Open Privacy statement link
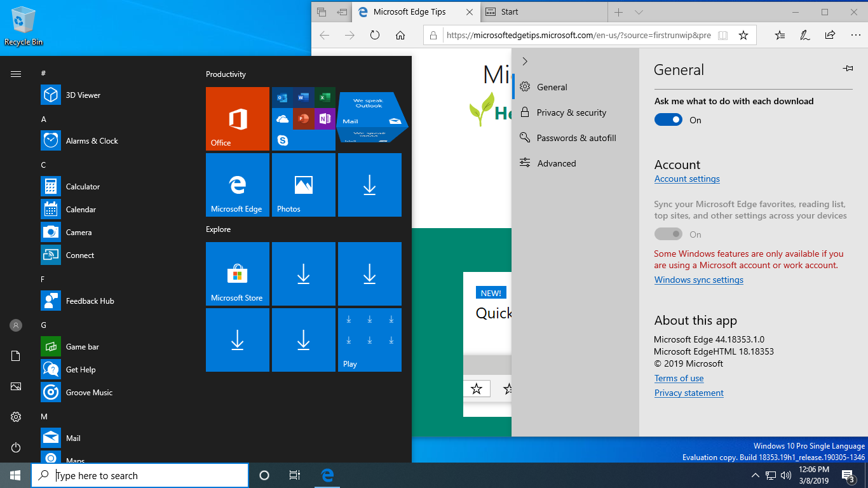The image size is (868, 488). coord(689,393)
